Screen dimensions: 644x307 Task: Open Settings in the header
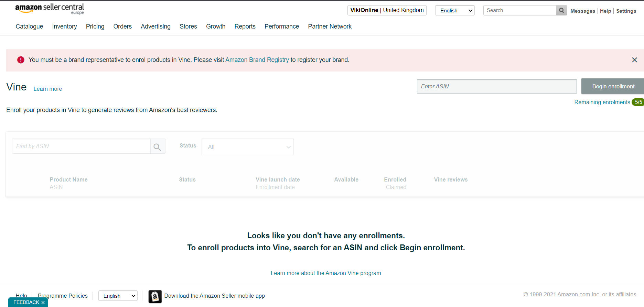coord(626,11)
